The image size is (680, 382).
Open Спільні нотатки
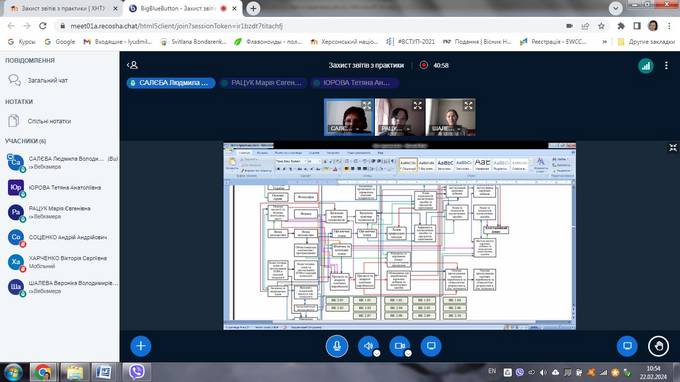[x=49, y=121]
